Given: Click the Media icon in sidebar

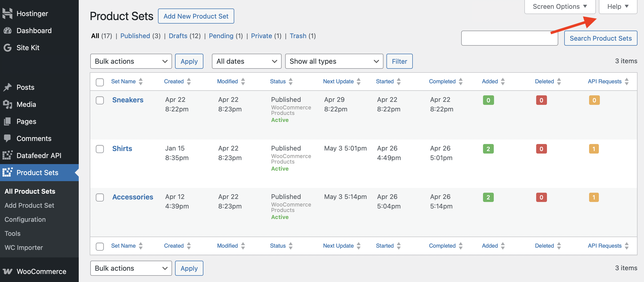Looking at the screenshot, I should point(8,104).
